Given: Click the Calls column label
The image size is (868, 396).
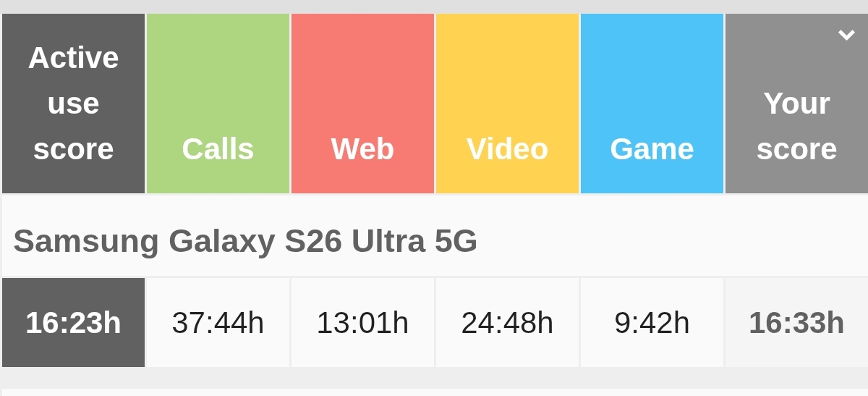Looking at the screenshot, I should point(218,149).
